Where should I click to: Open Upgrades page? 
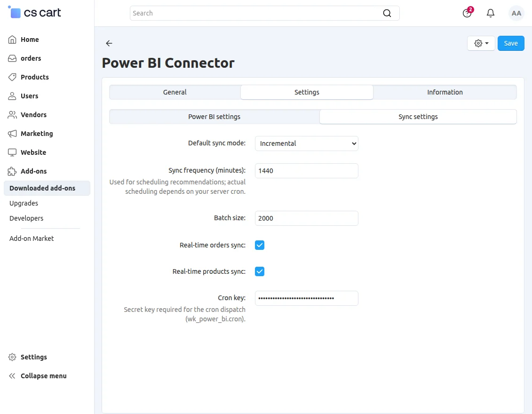(x=24, y=203)
